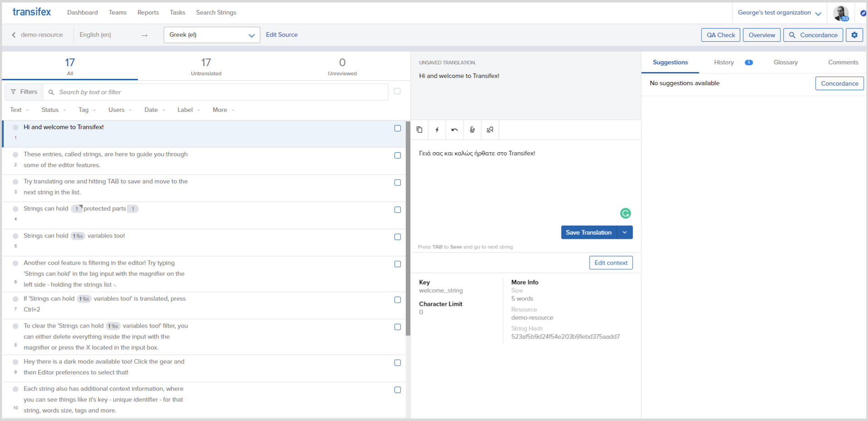Open the Tasks menu
This screenshot has width=868, height=421.
pos(177,13)
